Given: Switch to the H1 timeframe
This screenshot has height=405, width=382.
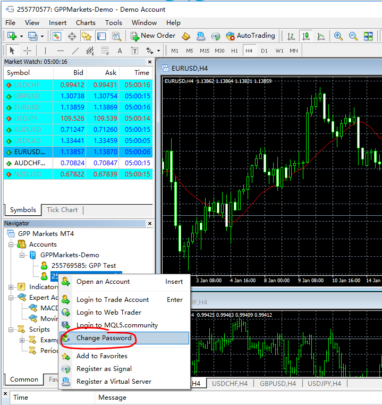Looking at the screenshot, I should click(x=234, y=51).
